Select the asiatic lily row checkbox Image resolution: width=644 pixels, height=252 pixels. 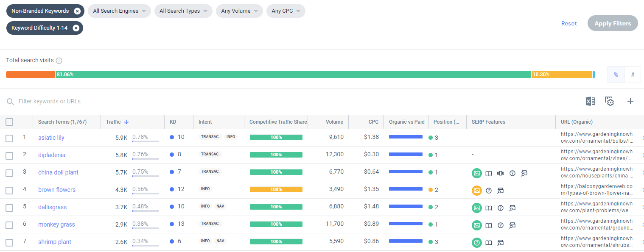(9, 138)
